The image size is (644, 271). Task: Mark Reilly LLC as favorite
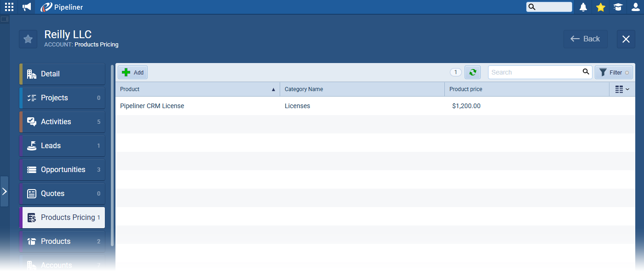(x=28, y=39)
